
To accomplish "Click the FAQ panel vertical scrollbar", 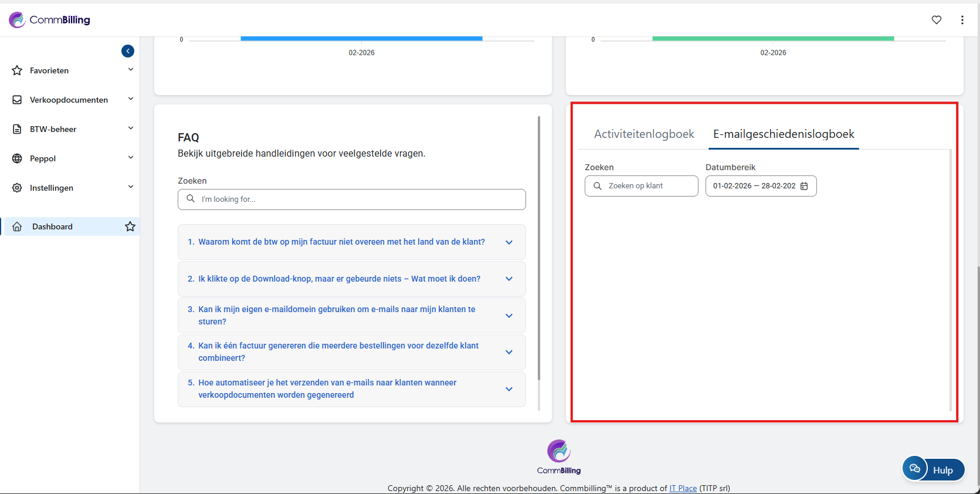I will tap(538, 246).
